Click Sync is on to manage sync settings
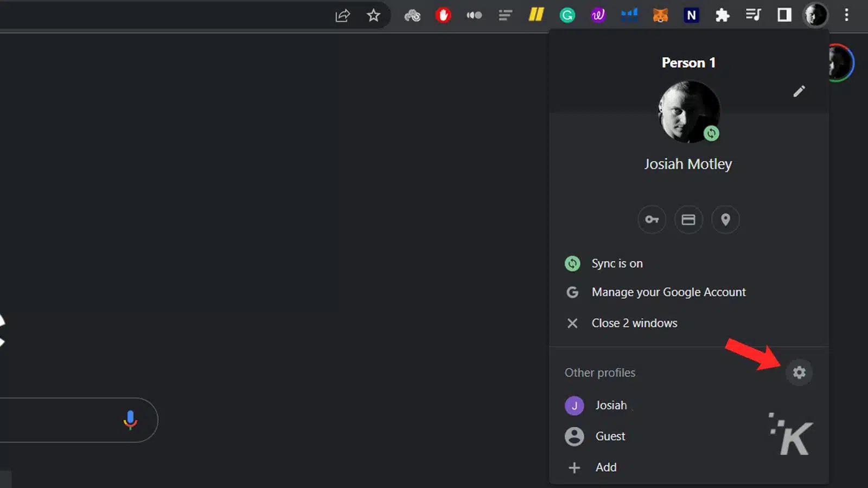Viewport: 868px width, 488px height. [617, 264]
